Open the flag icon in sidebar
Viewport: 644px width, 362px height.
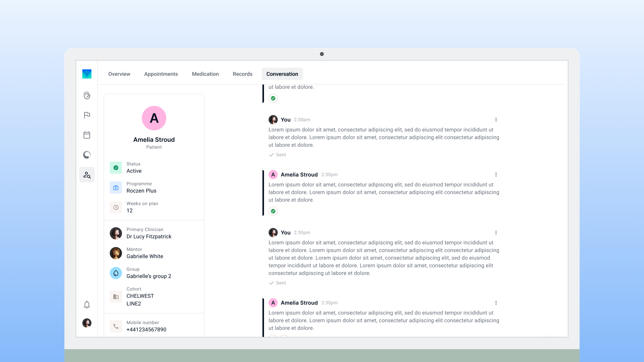coord(87,115)
